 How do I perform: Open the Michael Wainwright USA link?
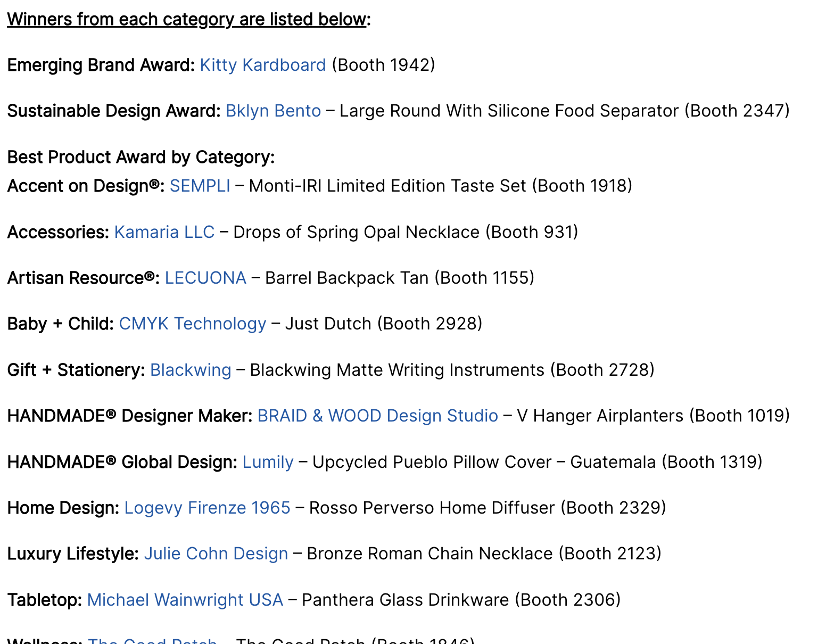185,600
